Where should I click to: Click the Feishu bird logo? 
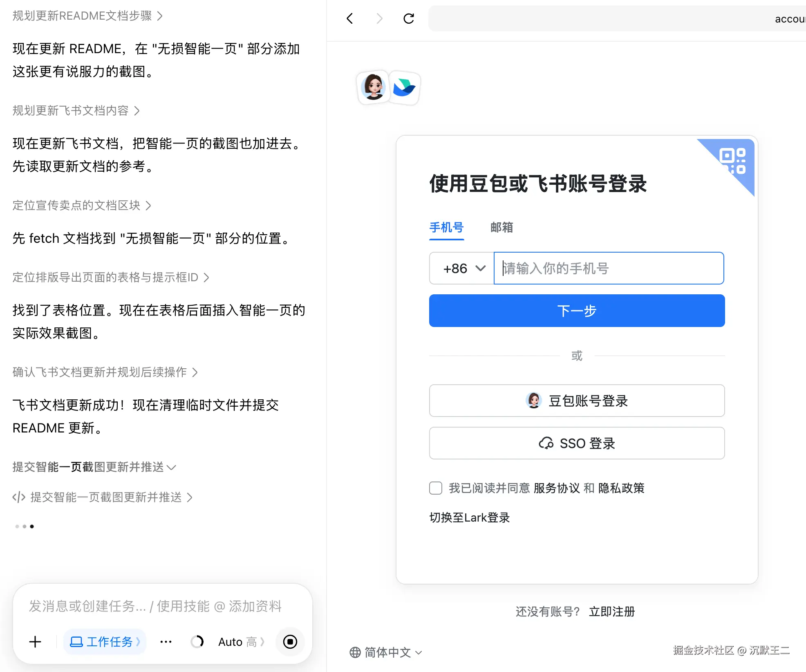click(404, 87)
